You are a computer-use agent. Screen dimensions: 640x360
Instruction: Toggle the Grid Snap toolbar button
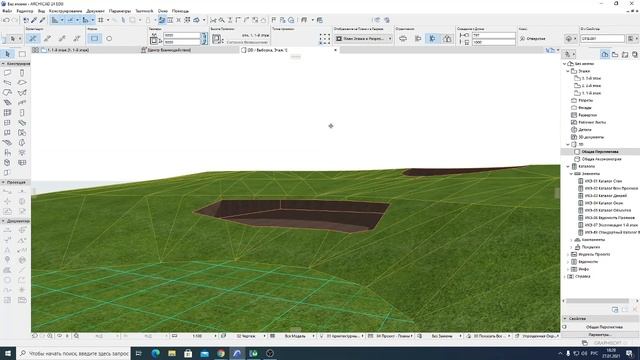pos(100,20)
